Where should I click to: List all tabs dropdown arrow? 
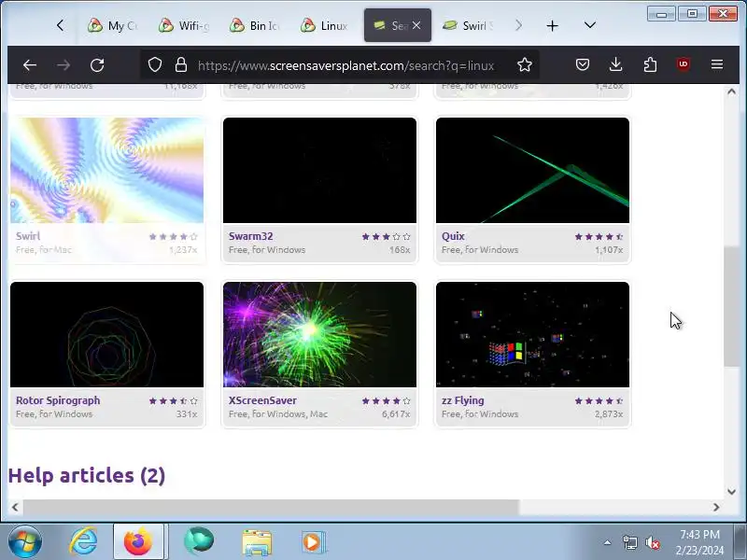click(x=590, y=25)
